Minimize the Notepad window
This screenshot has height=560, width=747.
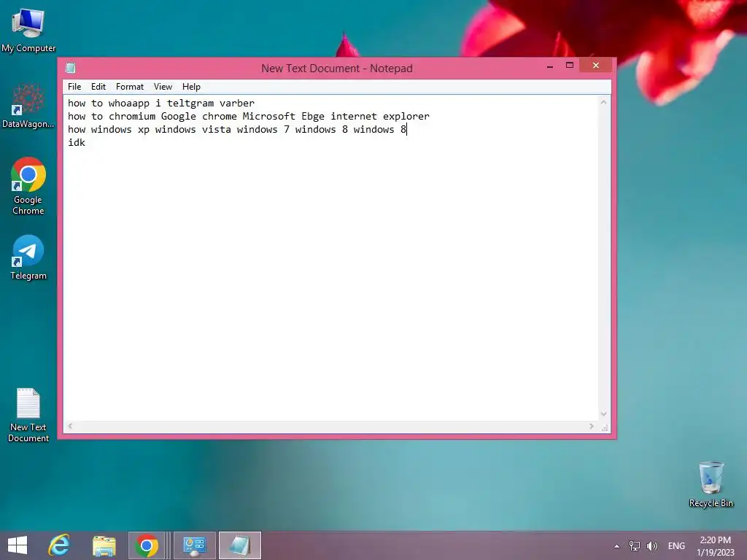click(550, 66)
